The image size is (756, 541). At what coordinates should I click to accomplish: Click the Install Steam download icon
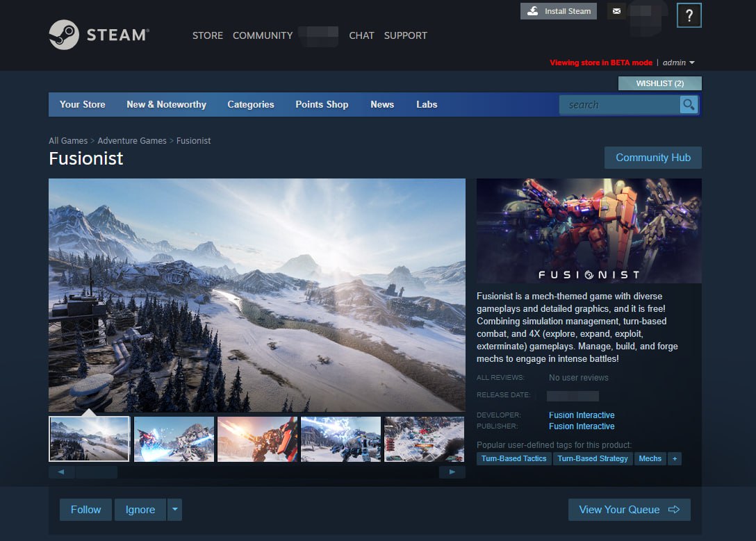click(533, 11)
